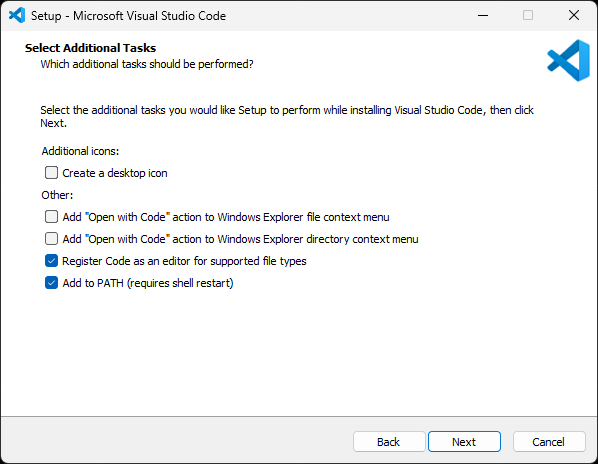The width and height of the screenshot is (598, 464).
Task: Click the '(requires shell restart)' label text
Action: point(180,283)
